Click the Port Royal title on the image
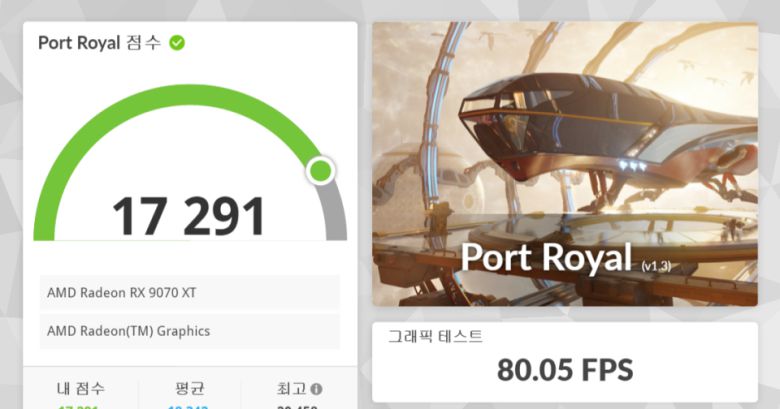 546,257
